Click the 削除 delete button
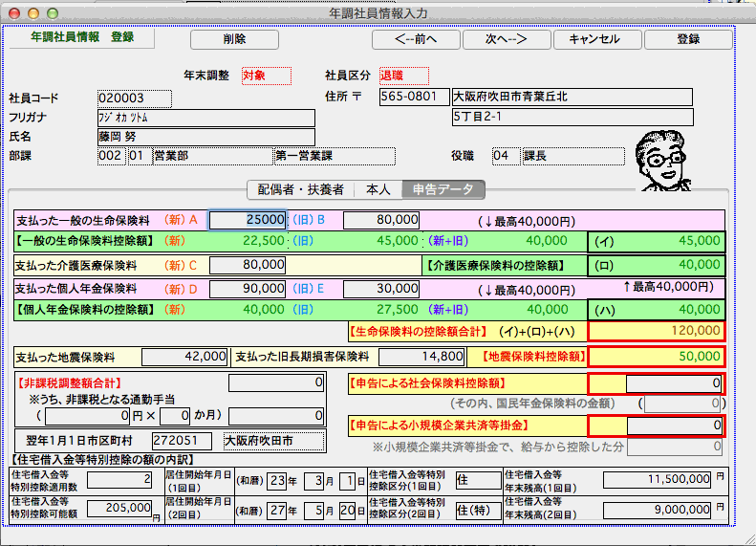The image size is (756, 546). (234, 39)
